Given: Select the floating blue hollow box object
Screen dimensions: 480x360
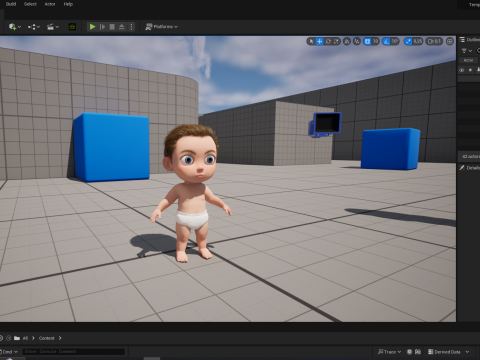Looking at the screenshot, I should point(325,125).
